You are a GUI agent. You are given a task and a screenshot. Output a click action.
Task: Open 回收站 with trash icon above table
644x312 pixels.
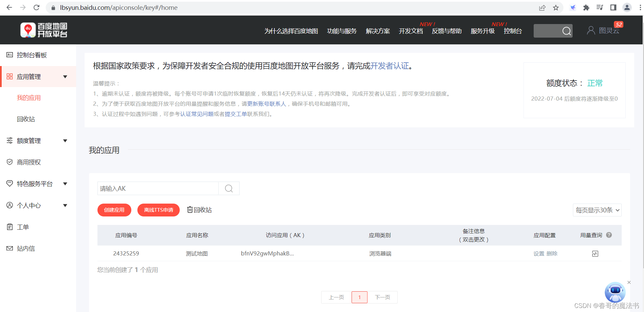[x=199, y=210]
